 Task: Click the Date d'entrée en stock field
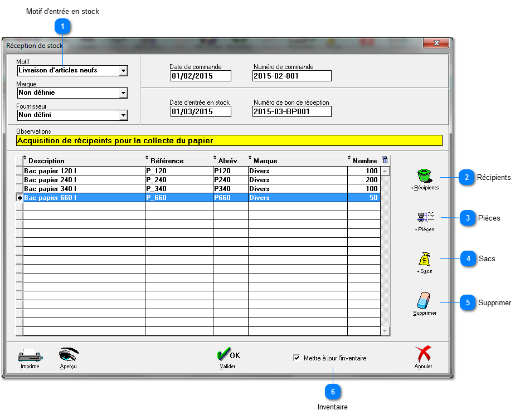tap(200, 111)
